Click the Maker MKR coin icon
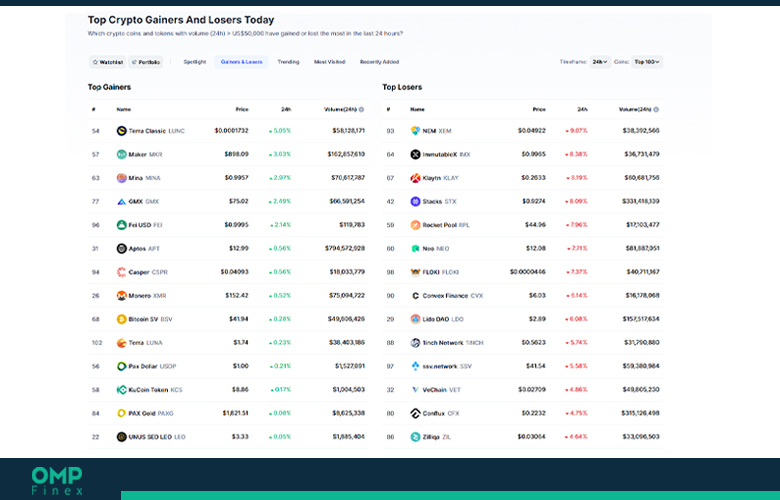 pyautogui.click(x=121, y=154)
